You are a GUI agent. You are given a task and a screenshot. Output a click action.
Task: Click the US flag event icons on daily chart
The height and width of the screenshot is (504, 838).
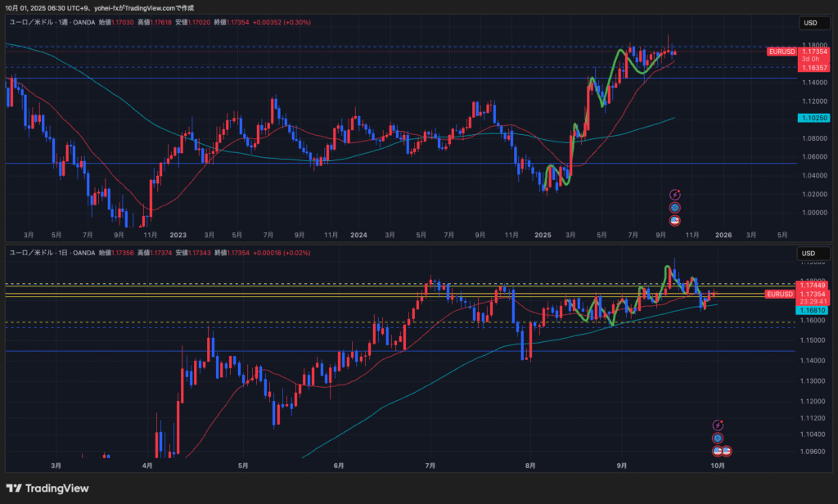(722, 451)
